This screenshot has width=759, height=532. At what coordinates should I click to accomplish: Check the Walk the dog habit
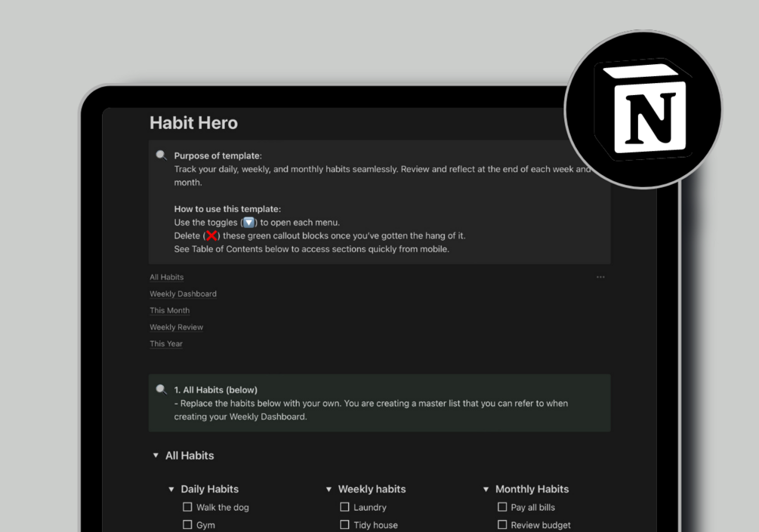187,507
